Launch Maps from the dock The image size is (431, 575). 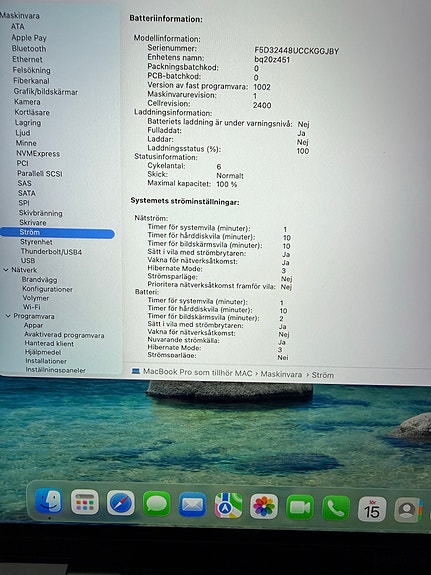click(x=228, y=505)
